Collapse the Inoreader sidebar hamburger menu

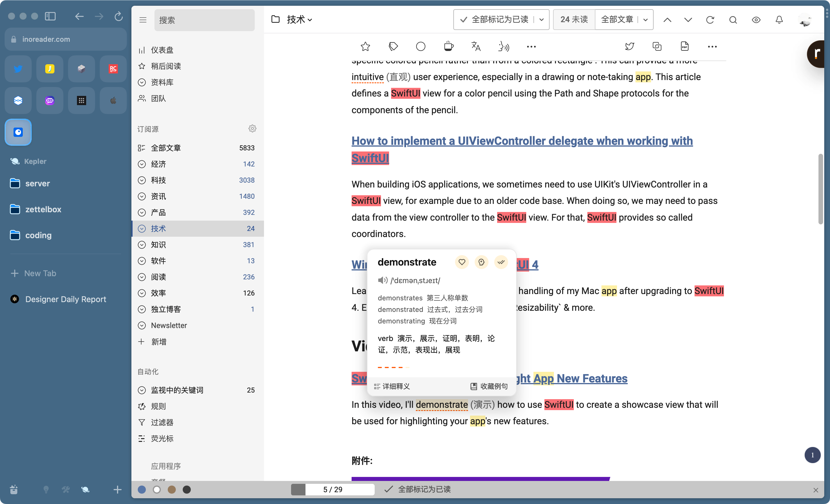143,20
